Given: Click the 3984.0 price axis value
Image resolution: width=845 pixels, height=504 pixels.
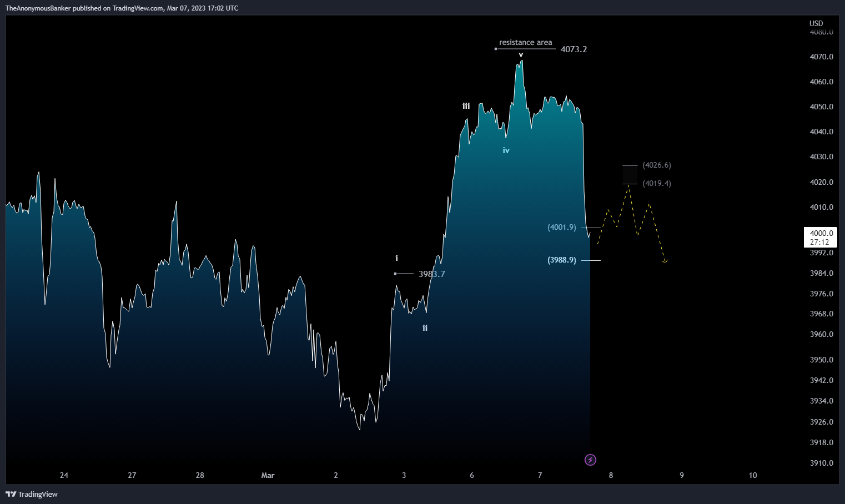Looking at the screenshot, I should point(822,273).
